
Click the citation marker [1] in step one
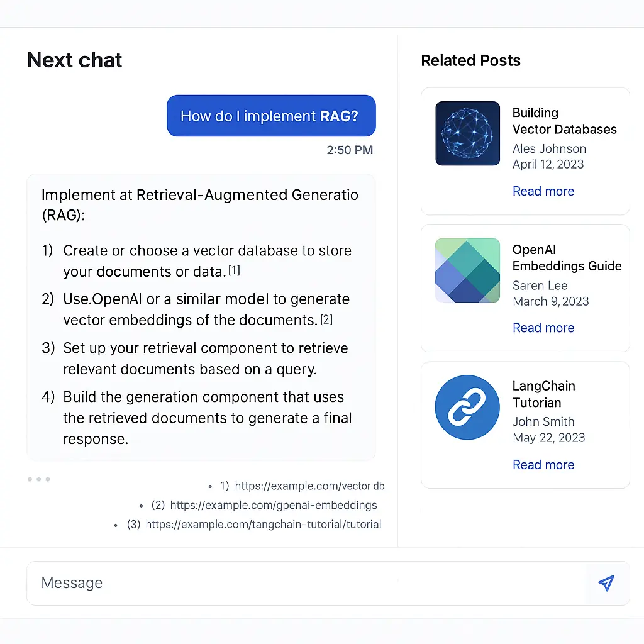click(233, 269)
